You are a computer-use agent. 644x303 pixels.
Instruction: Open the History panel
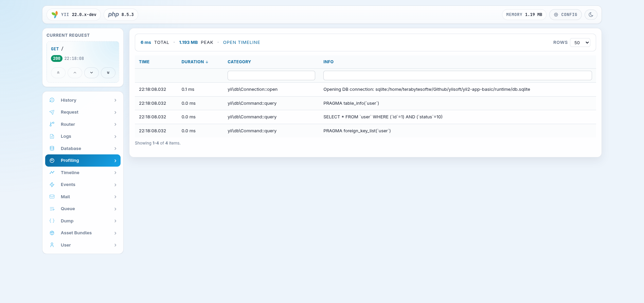[x=83, y=100]
